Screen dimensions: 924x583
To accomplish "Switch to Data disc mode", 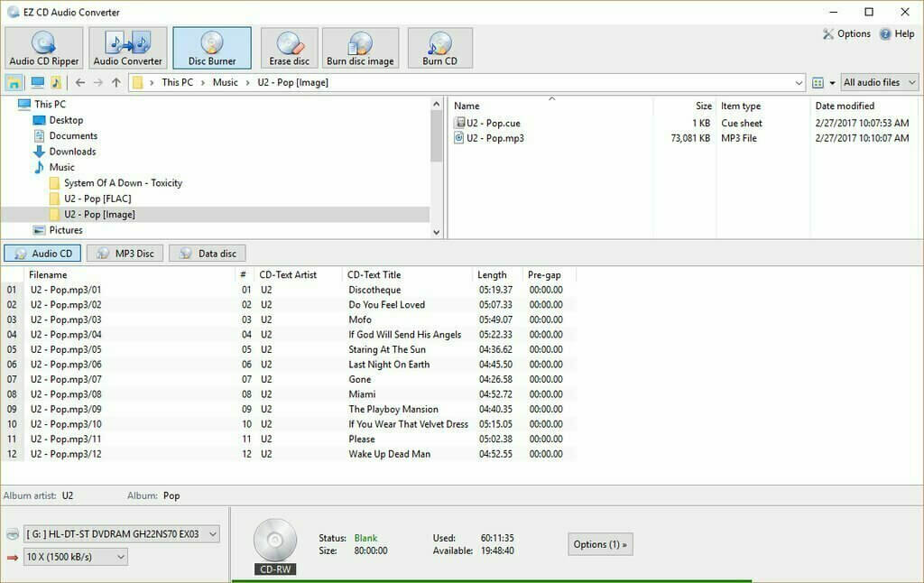I will (x=207, y=253).
